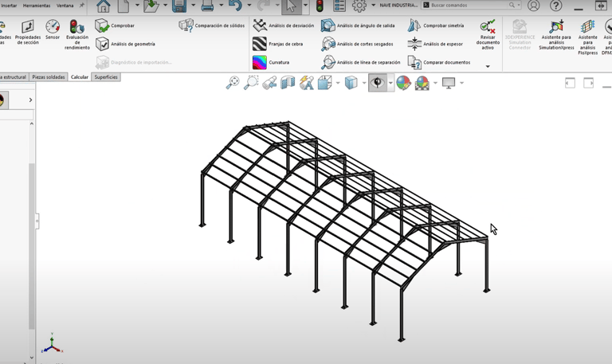This screenshot has height=364, width=612.
Task: Expand the Open document dropdown arrow
Action: click(165, 6)
